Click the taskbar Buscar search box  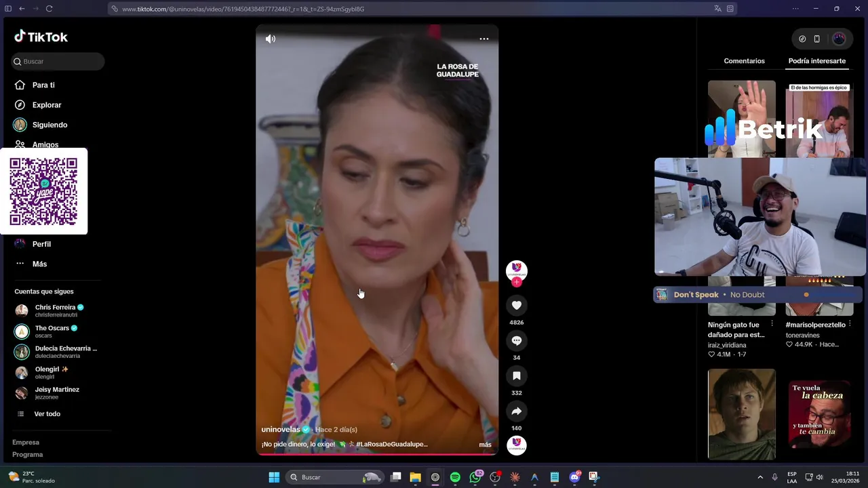pos(334,477)
